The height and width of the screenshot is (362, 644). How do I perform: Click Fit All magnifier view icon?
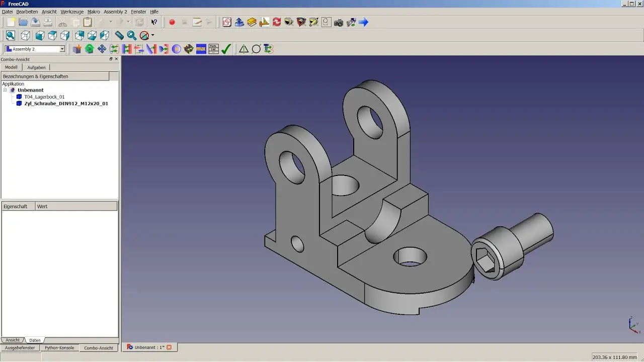click(x=11, y=35)
